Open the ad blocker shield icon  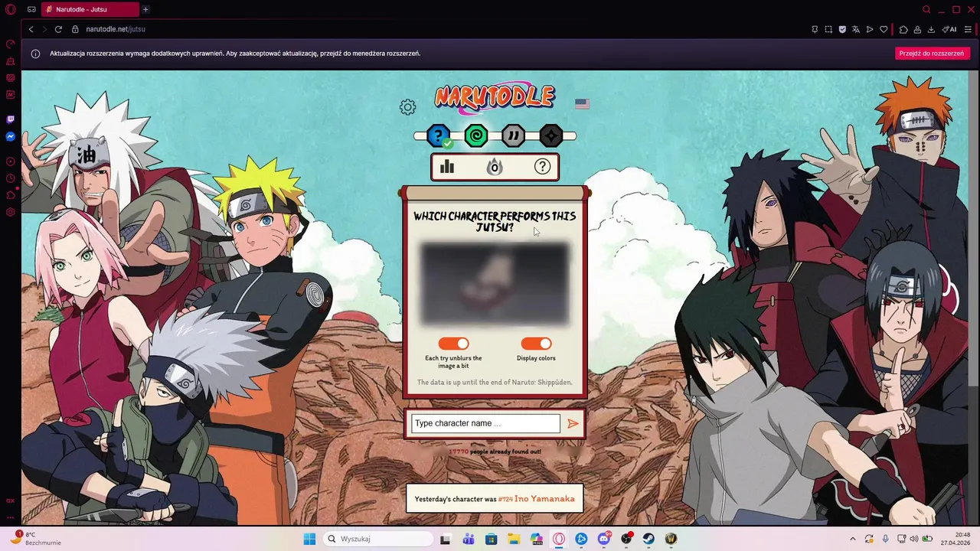tap(842, 29)
